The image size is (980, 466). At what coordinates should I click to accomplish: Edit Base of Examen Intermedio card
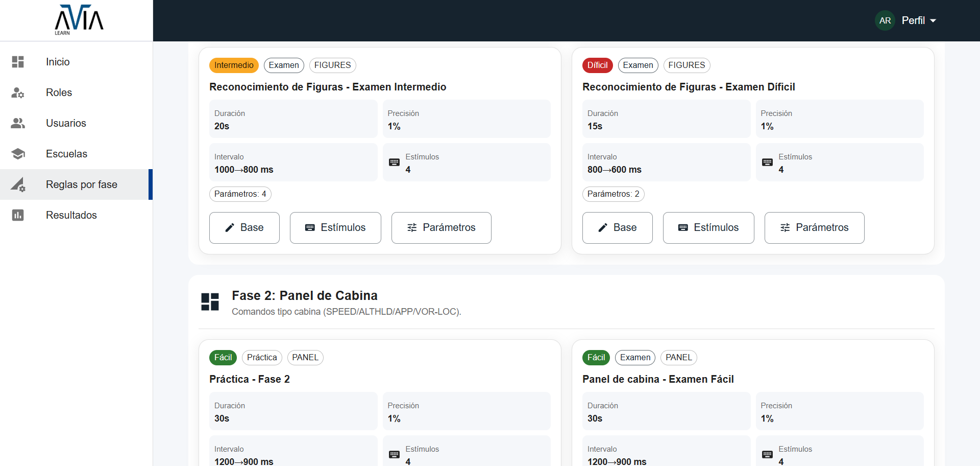tap(244, 228)
